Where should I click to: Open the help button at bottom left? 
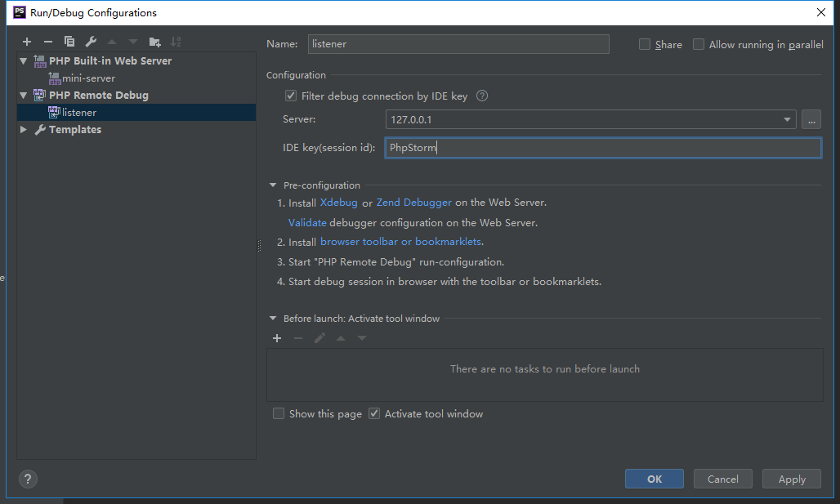click(27, 479)
